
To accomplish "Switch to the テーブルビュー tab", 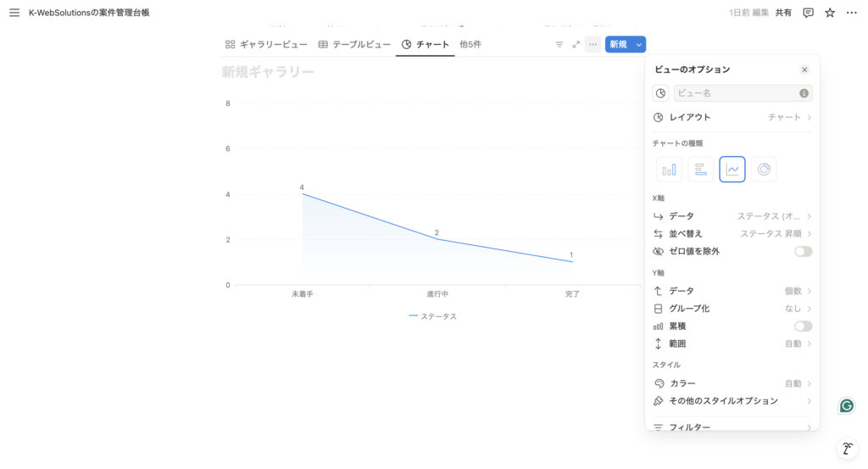I will click(354, 44).
